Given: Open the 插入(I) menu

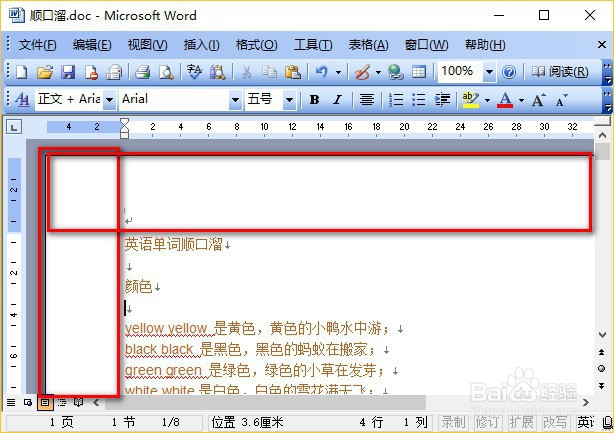Looking at the screenshot, I should click(x=201, y=45).
